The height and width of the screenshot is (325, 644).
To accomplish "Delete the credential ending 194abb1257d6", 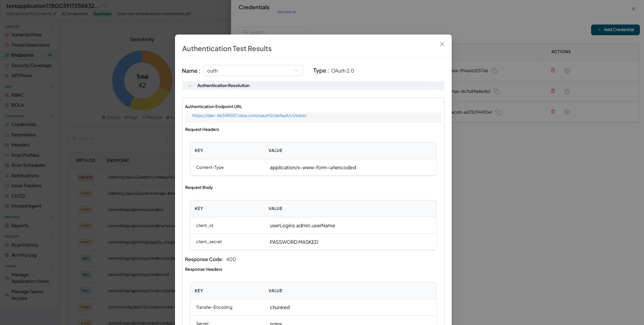I will (553, 70).
